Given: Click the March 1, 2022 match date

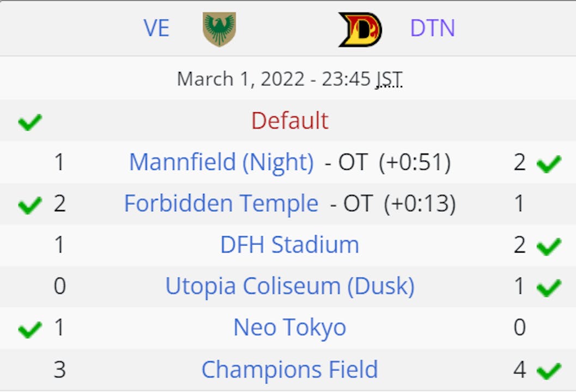Looking at the screenshot, I should click(x=240, y=79).
